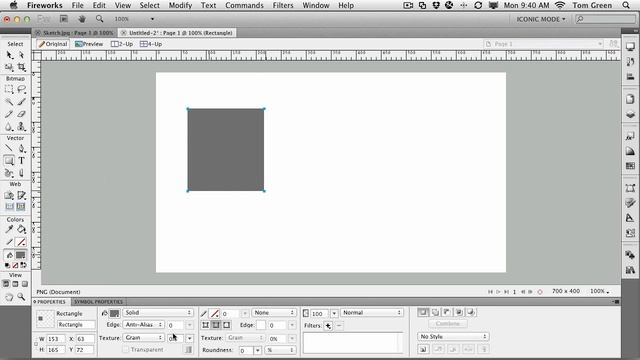Viewport: 640px width, 360px height.
Task: Select the Eraser tool
Action: coord(21,114)
